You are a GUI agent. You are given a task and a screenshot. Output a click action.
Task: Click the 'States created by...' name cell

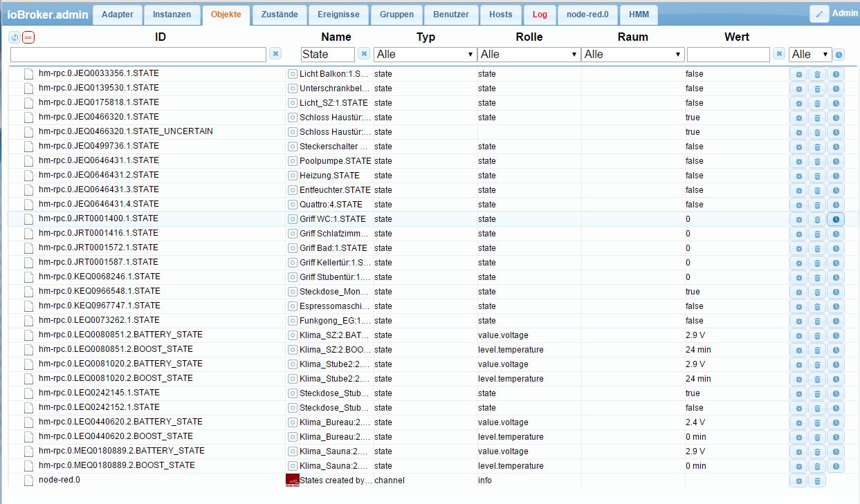336,480
